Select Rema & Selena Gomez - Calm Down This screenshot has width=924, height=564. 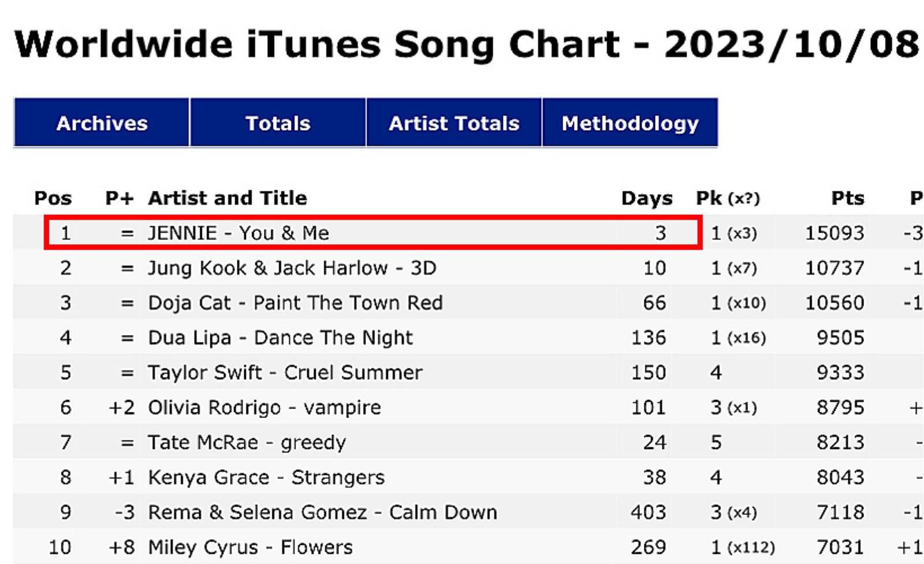[x=322, y=512]
